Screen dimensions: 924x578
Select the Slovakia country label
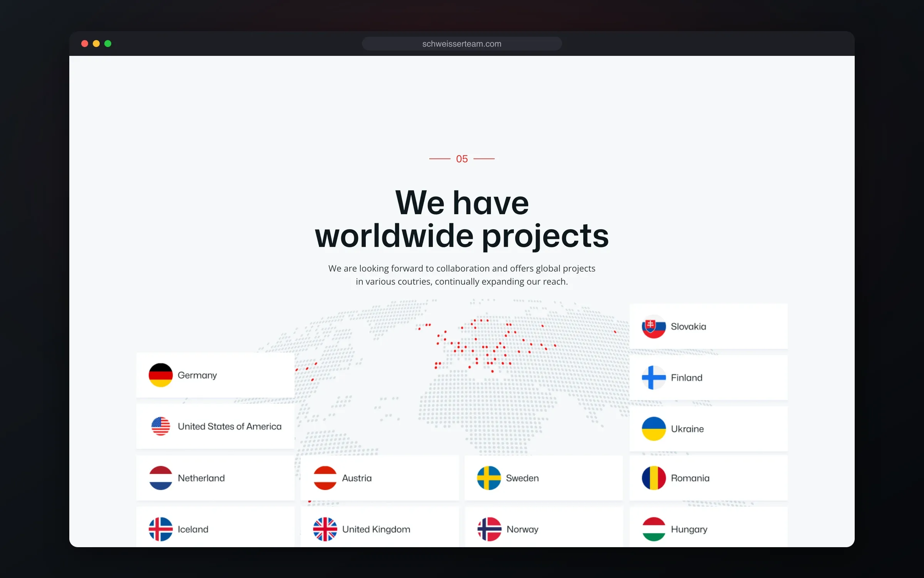click(x=688, y=326)
